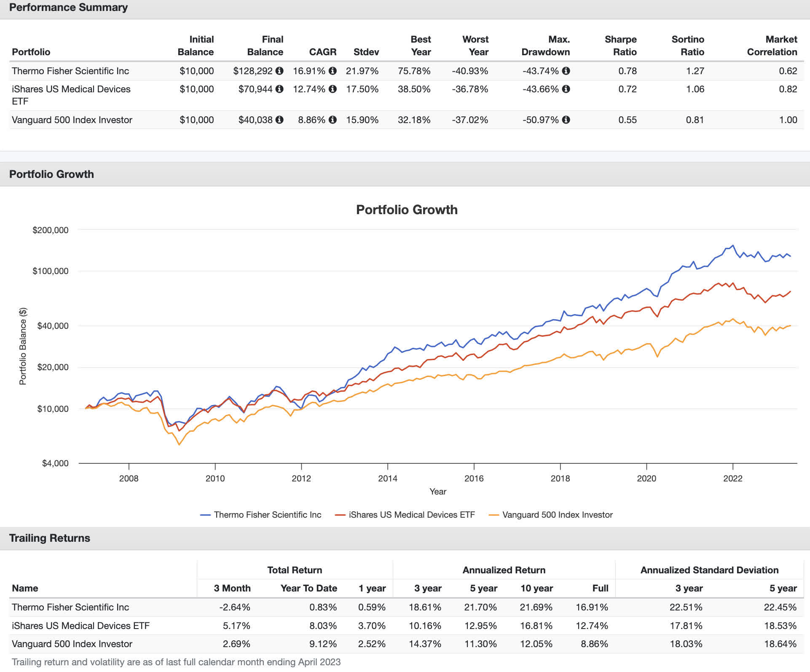Click info icon next to 16.91% CAGR
The image size is (810, 672).
tap(333, 71)
